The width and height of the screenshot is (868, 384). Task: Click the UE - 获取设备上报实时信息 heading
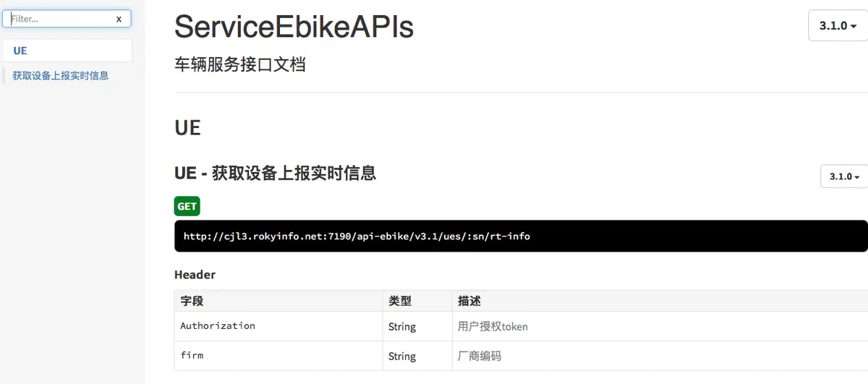[x=275, y=173]
